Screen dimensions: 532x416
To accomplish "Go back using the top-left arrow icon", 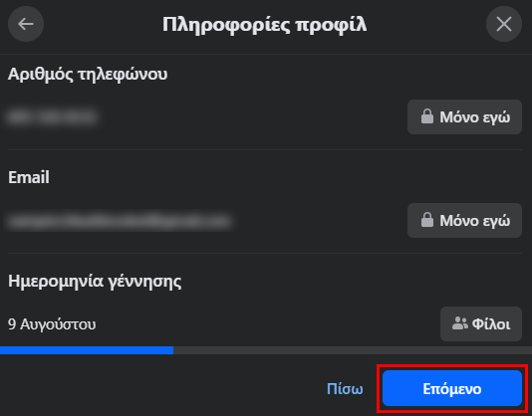I will click(26, 24).
